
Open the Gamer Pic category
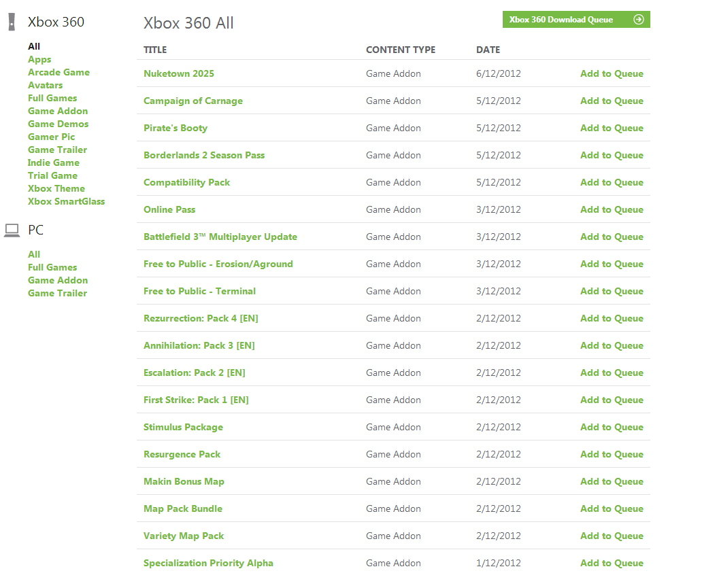[51, 137]
